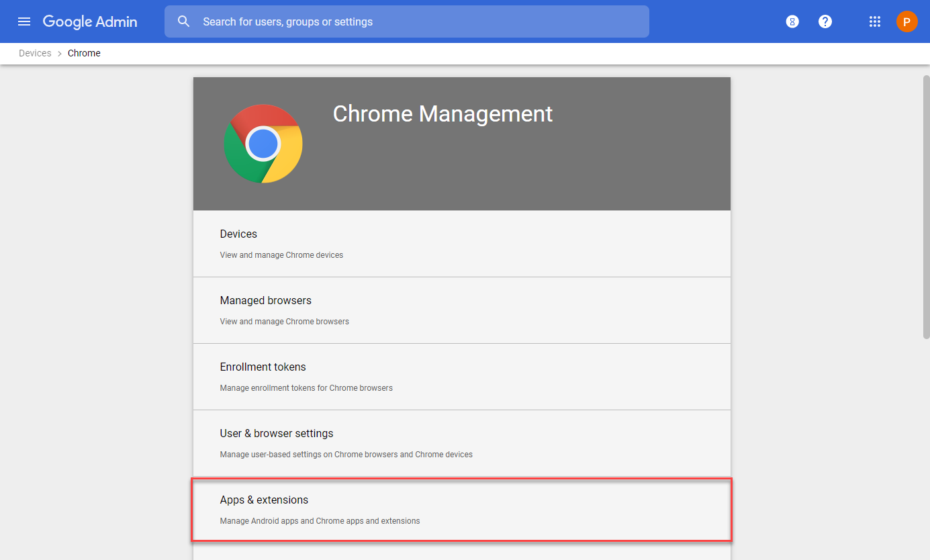The width and height of the screenshot is (930, 560).
Task: Click 'Manage enrollment tokens for Chrome browsers' text
Action: tap(306, 388)
